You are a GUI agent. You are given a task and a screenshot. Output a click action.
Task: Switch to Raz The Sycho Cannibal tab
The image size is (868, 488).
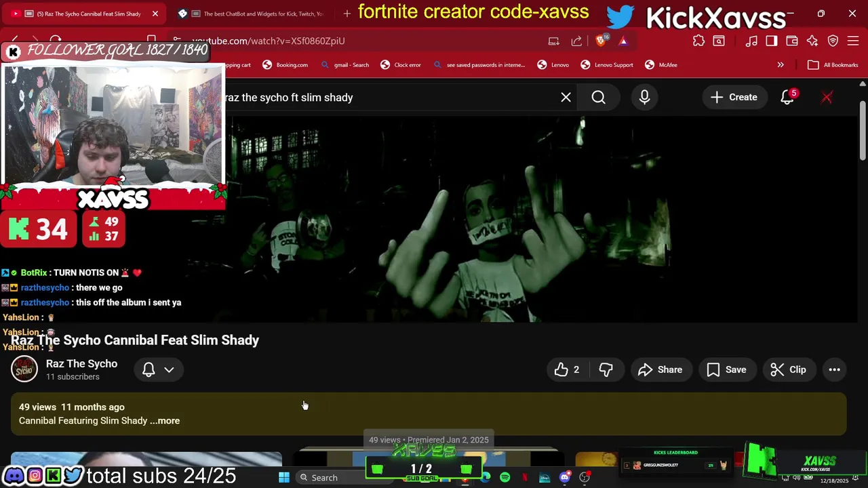pyautogui.click(x=85, y=14)
